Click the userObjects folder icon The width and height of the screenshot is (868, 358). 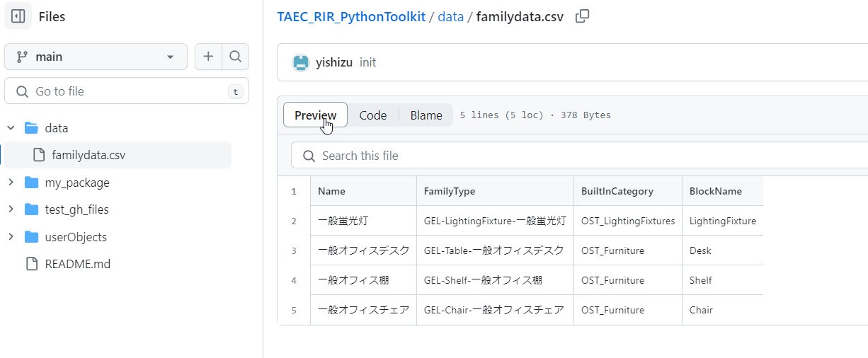[x=32, y=237]
